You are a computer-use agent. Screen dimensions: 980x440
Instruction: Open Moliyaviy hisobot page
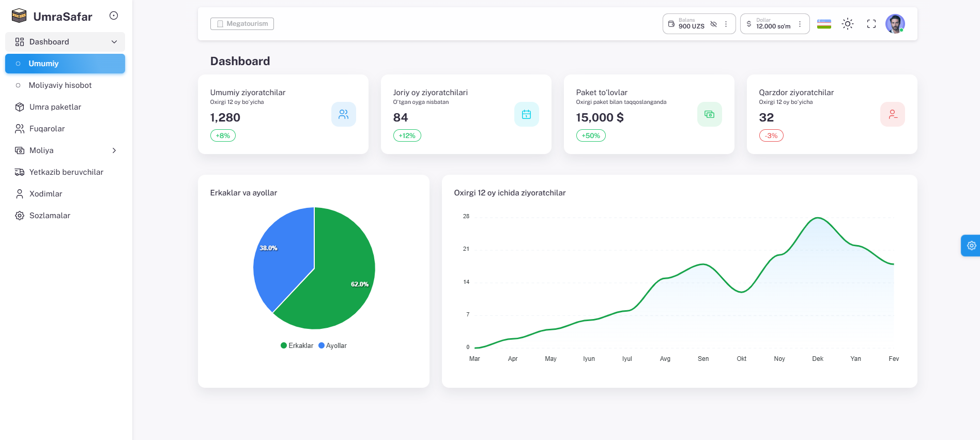(65, 85)
